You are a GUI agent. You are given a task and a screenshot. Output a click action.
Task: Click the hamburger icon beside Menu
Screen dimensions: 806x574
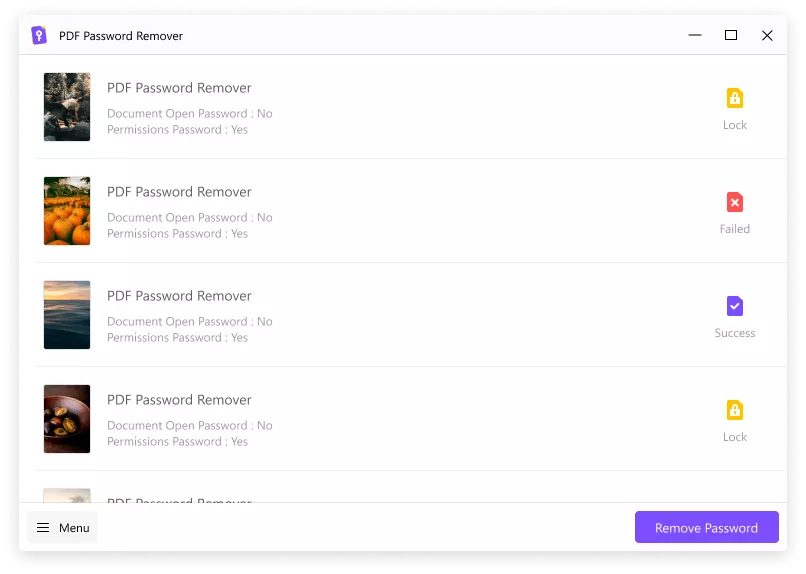pos(43,528)
